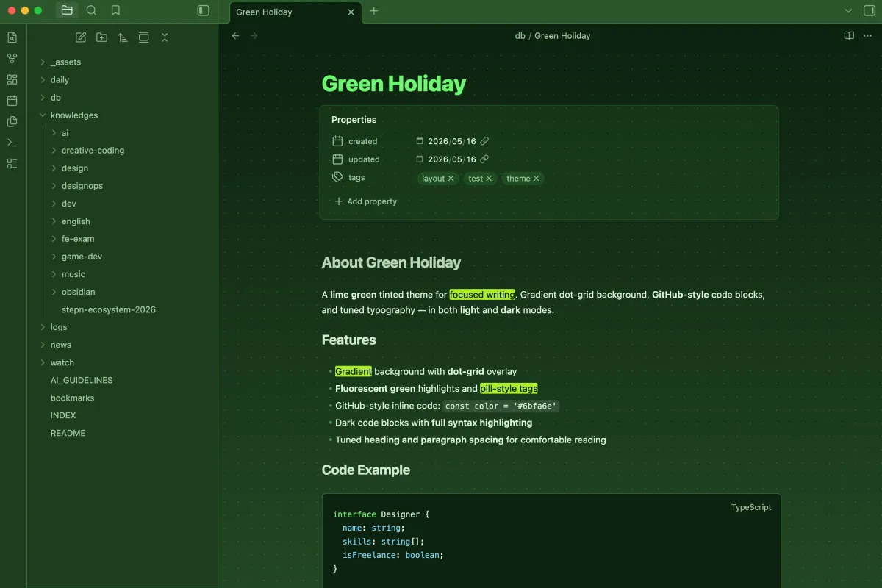The width and height of the screenshot is (882, 588).
Task: Navigate forward arrow
Action: (x=254, y=35)
